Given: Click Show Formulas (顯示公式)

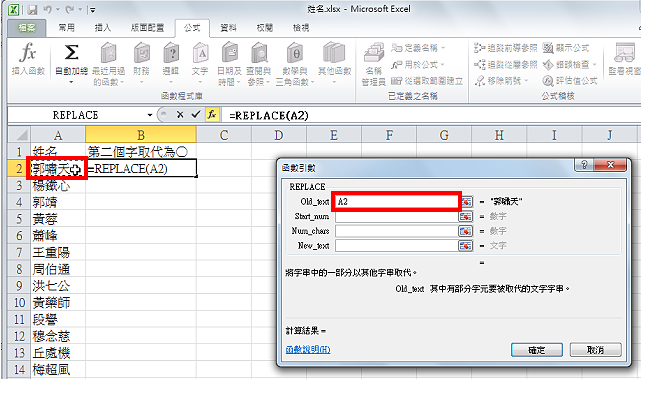Looking at the screenshot, I should pyautogui.click(x=566, y=48).
